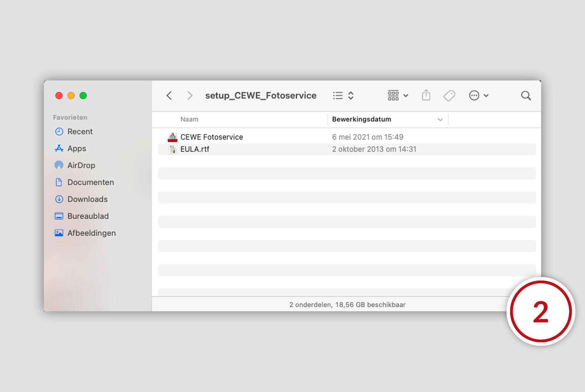Screen dimensions: 585x392
Task: Click the Recent clock icon in sidebar
Action: click(x=59, y=132)
